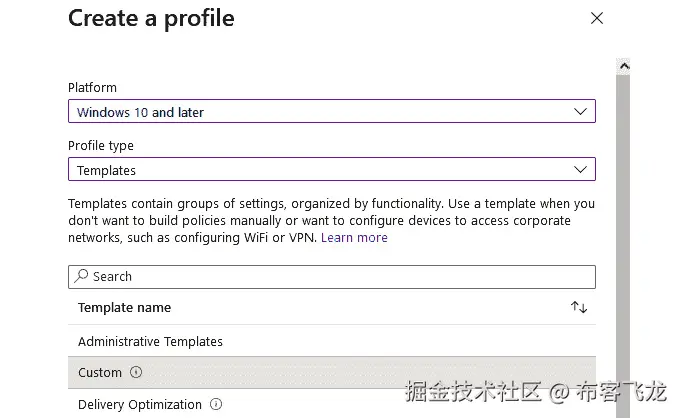The image size is (681, 418).
Task: Click into the template Search box
Action: [x=340, y=276]
